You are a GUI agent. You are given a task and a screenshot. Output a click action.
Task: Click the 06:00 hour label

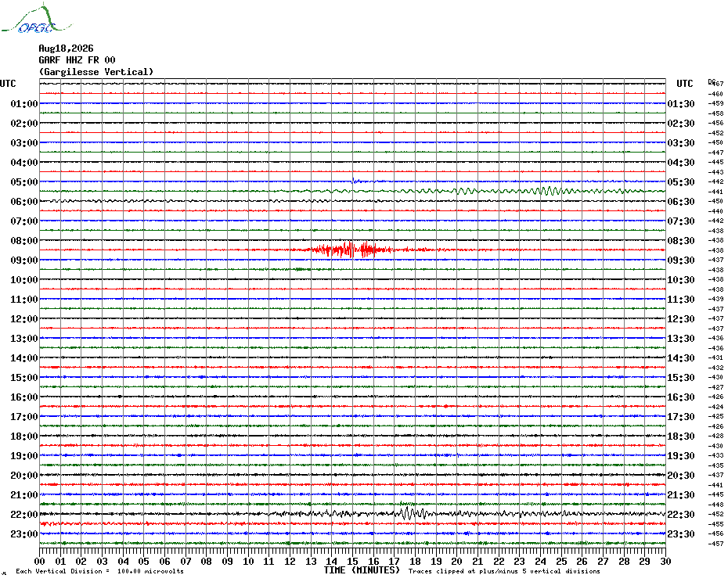point(24,201)
